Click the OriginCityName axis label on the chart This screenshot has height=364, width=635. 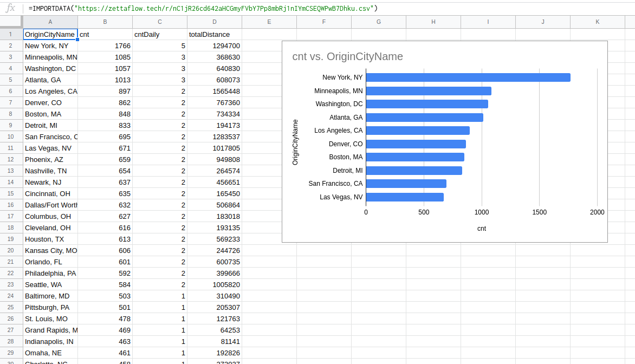click(295, 141)
